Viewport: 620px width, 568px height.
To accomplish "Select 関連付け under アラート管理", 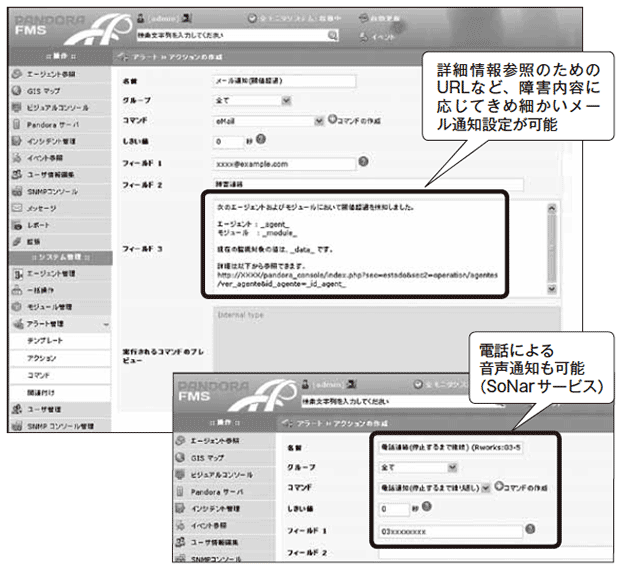I will [x=59, y=393].
